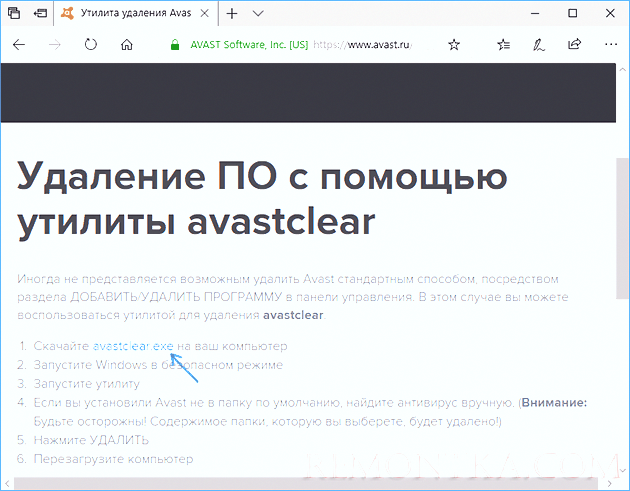
Task: Select the Утилита удаления Avast tab
Action: [136, 13]
